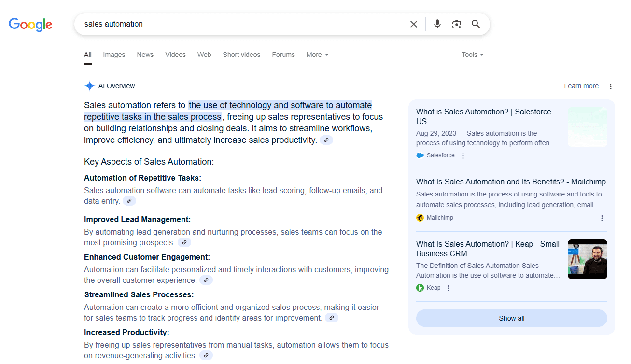Select the All results tab
Image resolution: width=631 pixels, height=364 pixels.
[x=87, y=55]
